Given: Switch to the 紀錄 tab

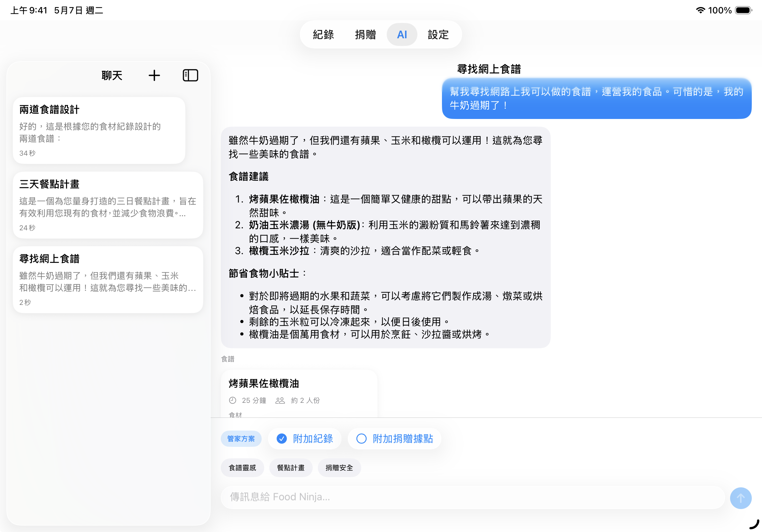Looking at the screenshot, I should [323, 34].
